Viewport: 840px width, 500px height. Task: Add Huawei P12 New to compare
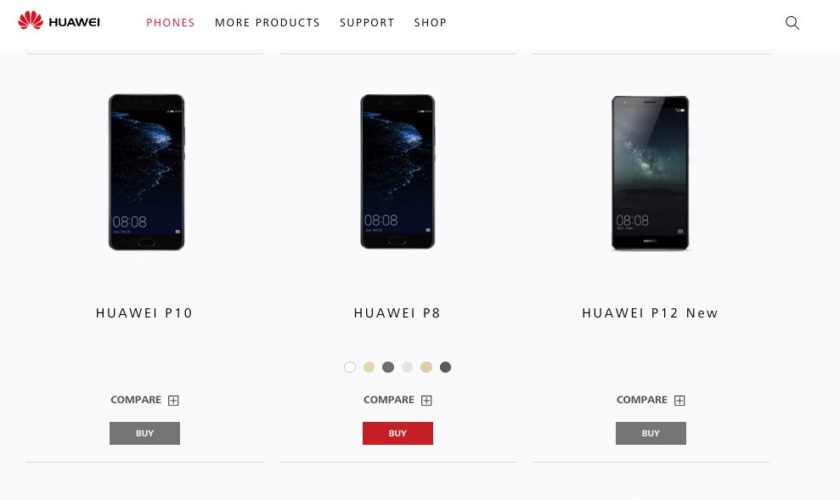point(650,400)
